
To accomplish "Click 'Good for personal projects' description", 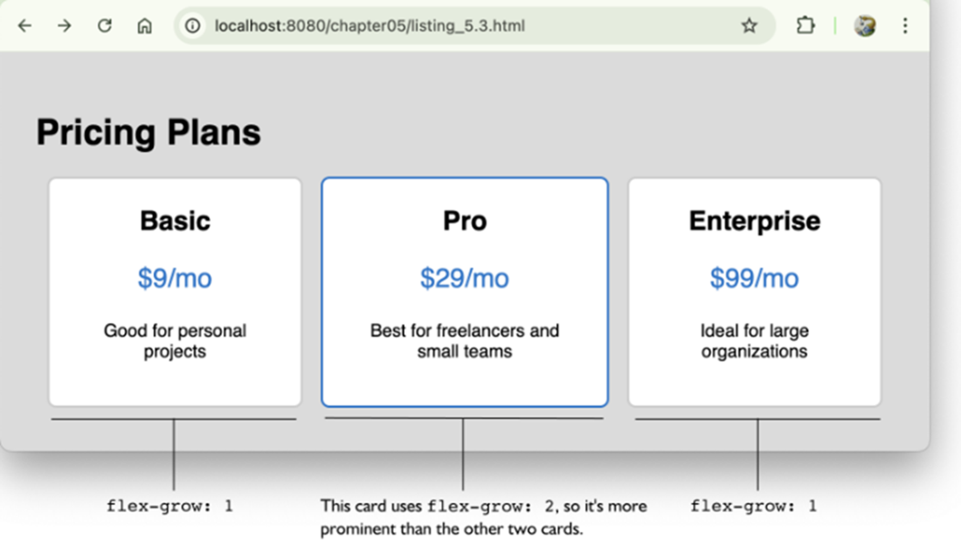I will click(x=175, y=341).
